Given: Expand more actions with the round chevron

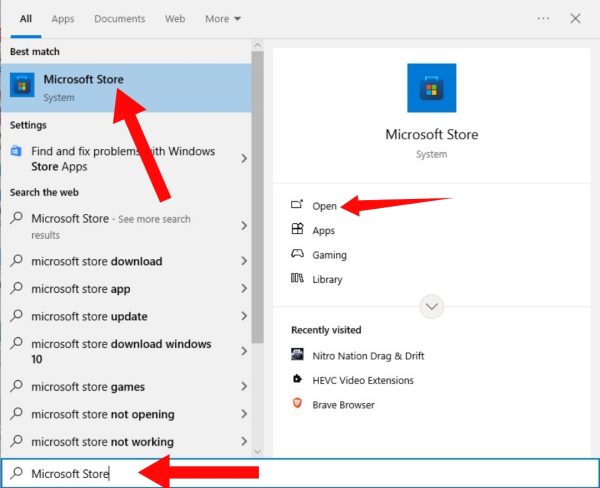Looking at the screenshot, I should [432, 306].
